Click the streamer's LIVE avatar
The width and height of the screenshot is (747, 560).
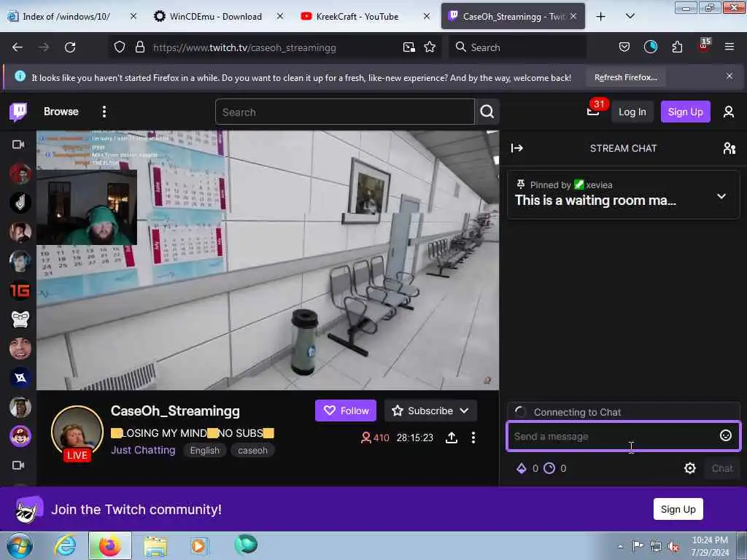click(77, 432)
